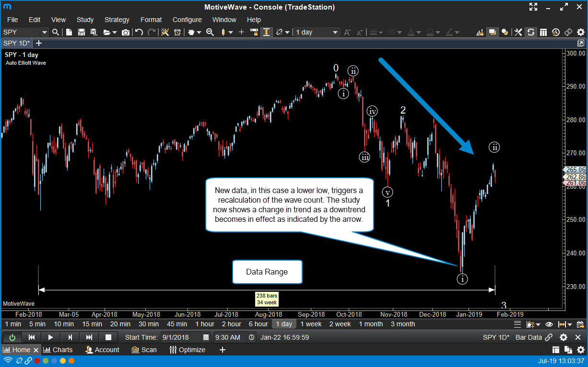
Task: Open the Strategy menu
Action: coord(117,20)
